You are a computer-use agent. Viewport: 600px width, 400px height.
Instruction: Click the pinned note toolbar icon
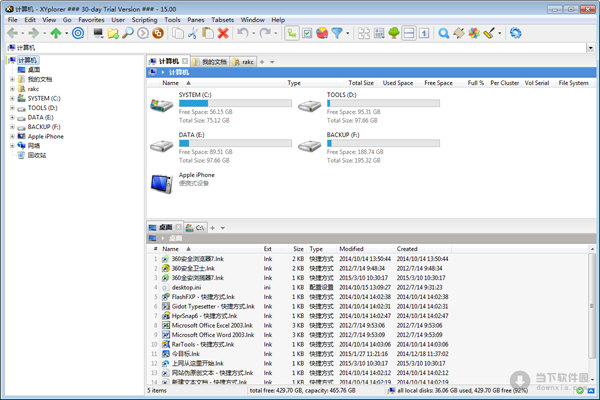pyautogui.click(x=459, y=33)
